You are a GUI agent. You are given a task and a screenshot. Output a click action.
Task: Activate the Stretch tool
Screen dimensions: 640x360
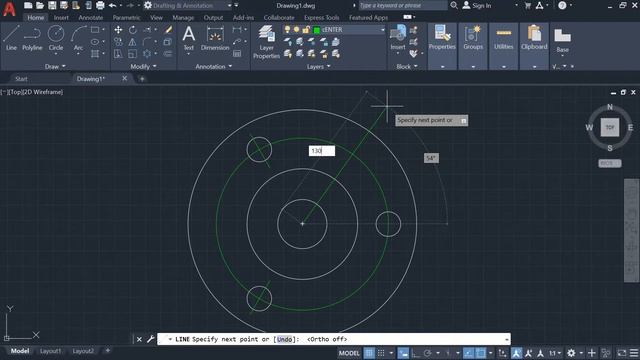pyautogui.click(x=118, y=53)
